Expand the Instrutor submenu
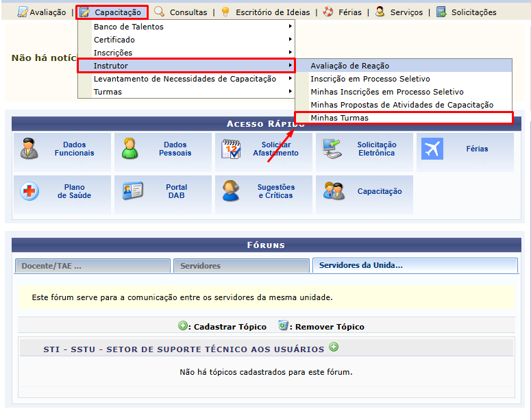The width and height of the screenshot is (531, 420). click(x=186, y=66)
